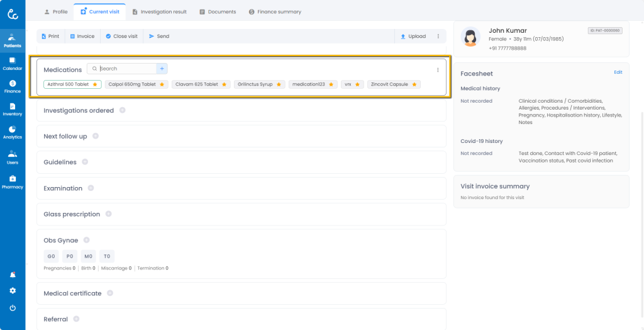Screen dimensions: 644x330
Task: Toggle favorite star on Zincovit Capsule
Action: [414, 84]
